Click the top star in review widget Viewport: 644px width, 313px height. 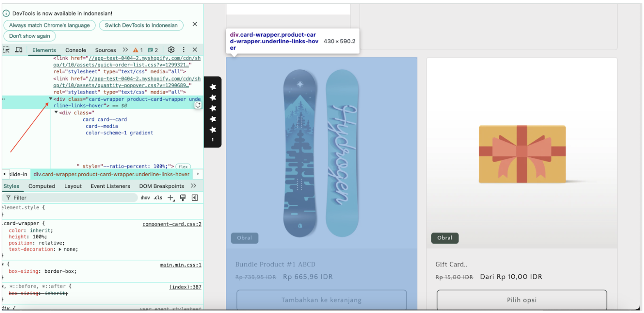point(213,87)
